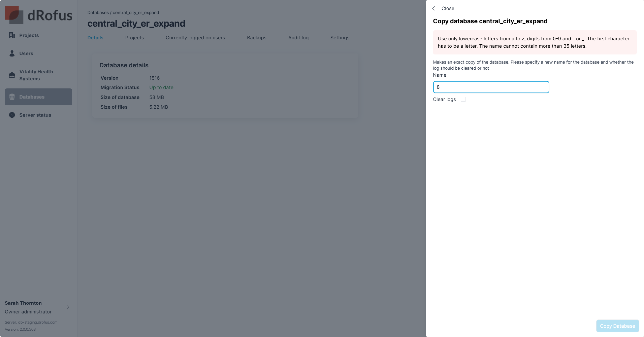The height and width of the screenshot is (337, 644).
Task: Click the 'Size of files' label
Action: tap(114, 107)
